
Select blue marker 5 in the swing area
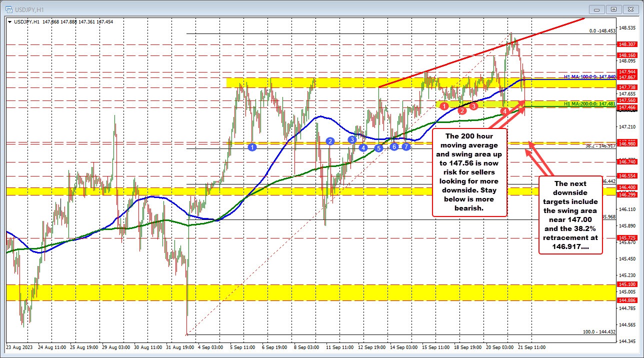[x=379, y=148]
